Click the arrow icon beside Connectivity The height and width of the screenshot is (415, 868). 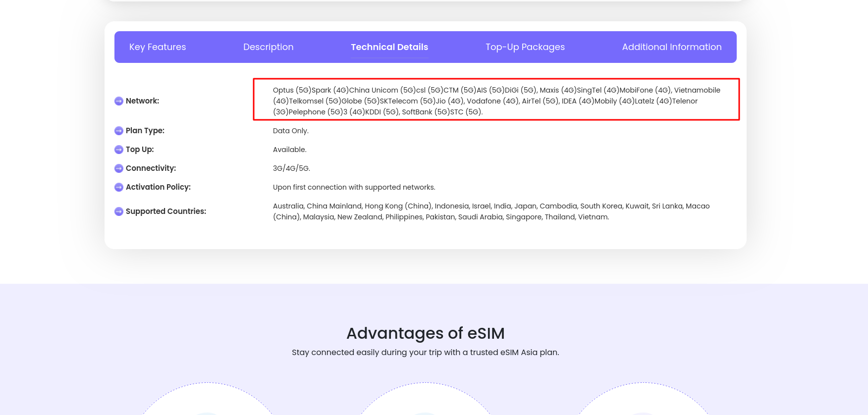click(119, 168)
